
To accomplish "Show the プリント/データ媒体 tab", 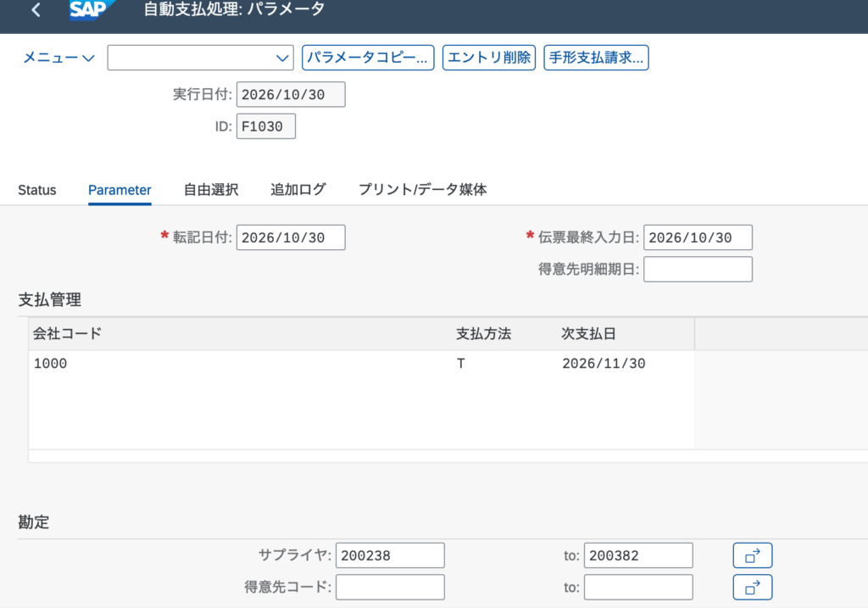I will click(422, 190).
